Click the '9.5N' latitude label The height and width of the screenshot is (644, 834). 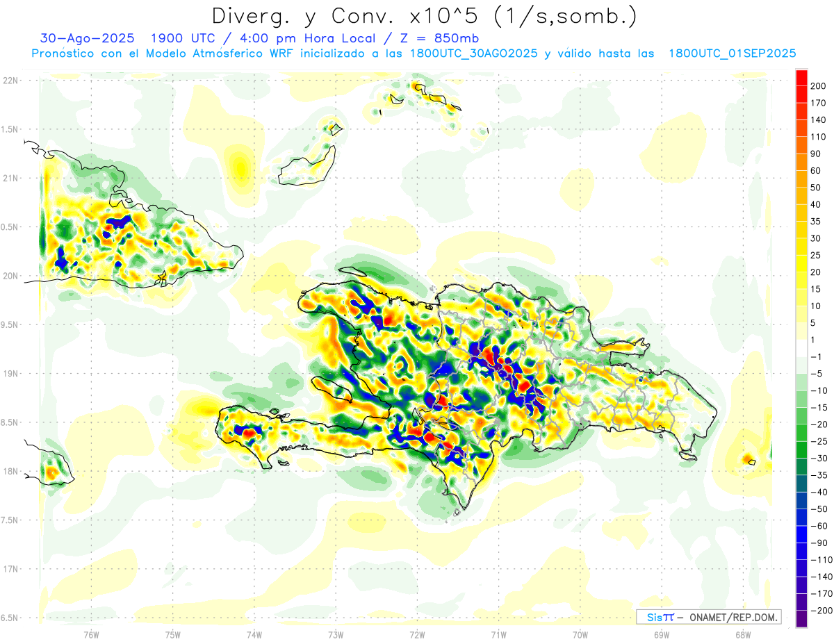[10, 324]
